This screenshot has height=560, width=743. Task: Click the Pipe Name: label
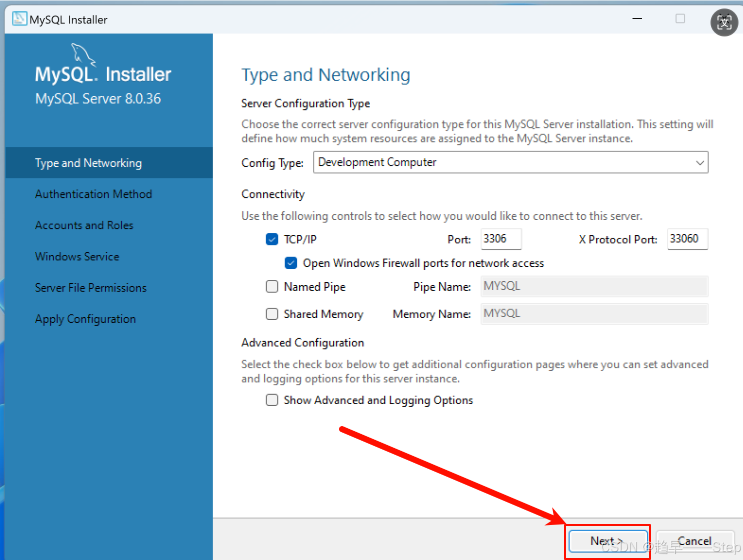coord(442,287)
